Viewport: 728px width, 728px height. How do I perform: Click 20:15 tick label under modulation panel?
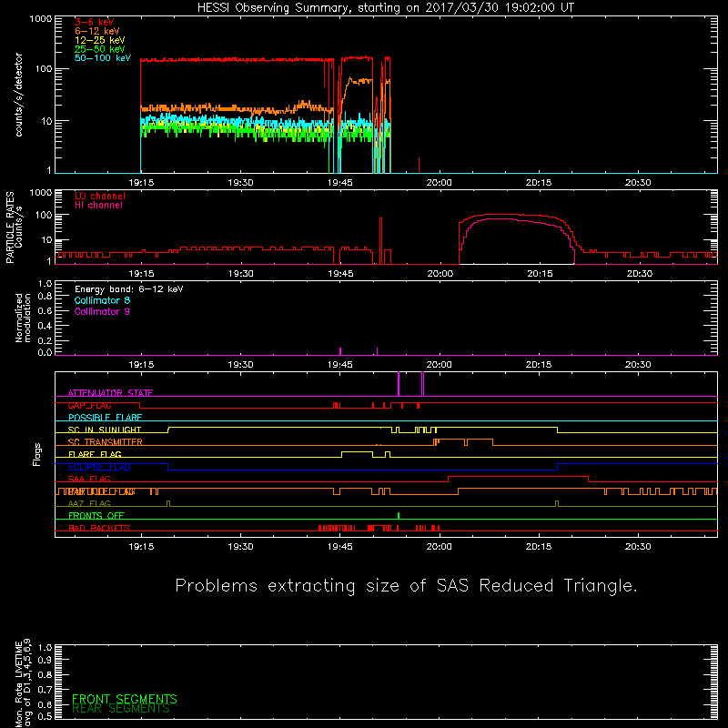pyautogui.click(x=539, y=365)
